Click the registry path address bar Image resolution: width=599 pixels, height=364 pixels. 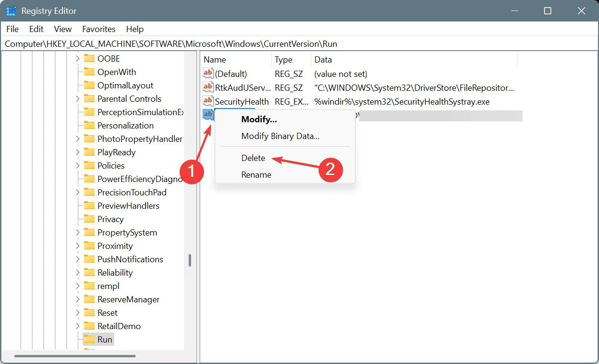[x=299, y=44]
